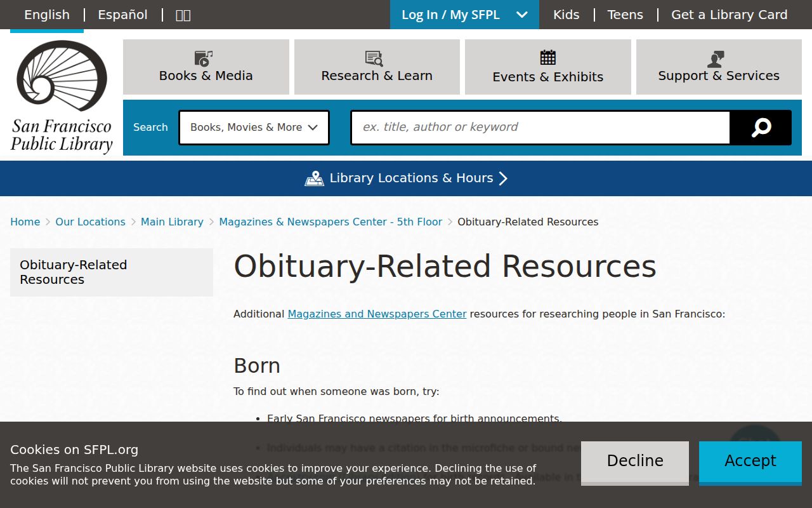
Task: Click the magnifying glass search button
Action: click(761, 128)
